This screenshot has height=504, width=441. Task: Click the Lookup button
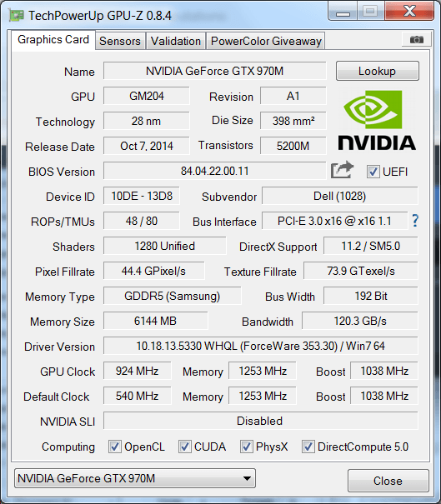coord(378,71)
